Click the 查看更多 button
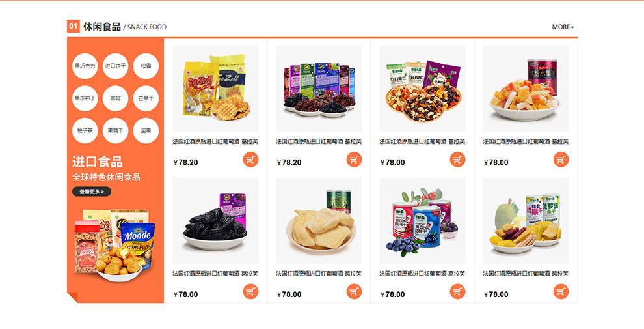 click(x=92, y=192)
